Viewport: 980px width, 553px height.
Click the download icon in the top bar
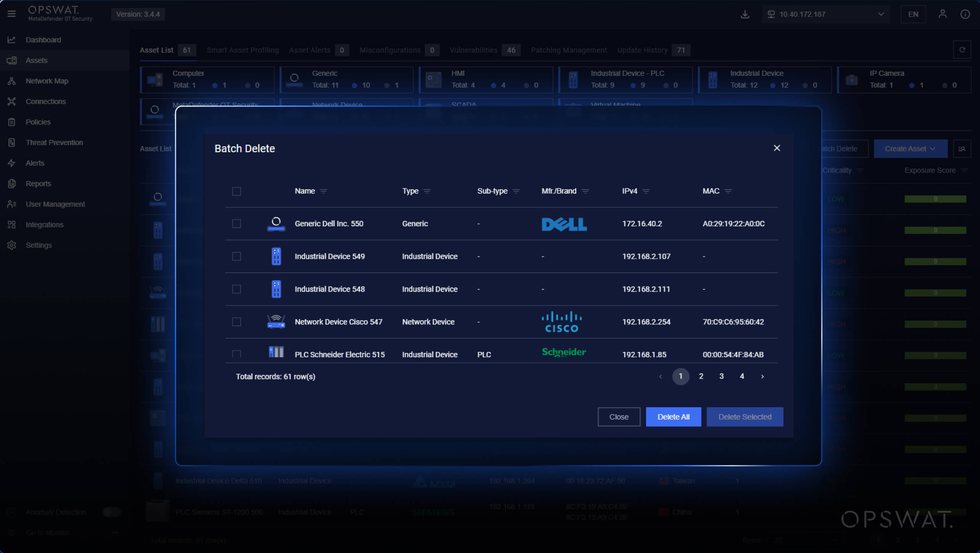tap(745, 14)
